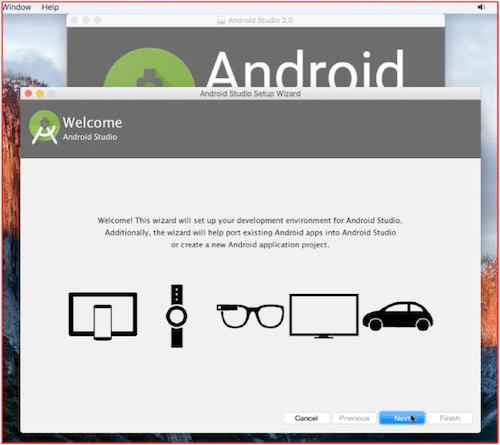The width and height of the screenshot is (500, 445).
Task: Click the TV screen icon
Action: point(324,316)
